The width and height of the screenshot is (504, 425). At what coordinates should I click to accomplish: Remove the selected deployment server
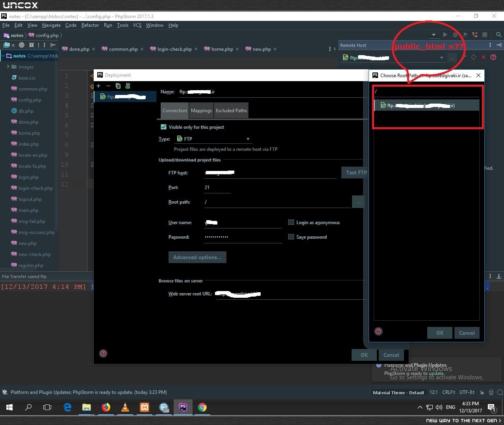coord(108,86)
